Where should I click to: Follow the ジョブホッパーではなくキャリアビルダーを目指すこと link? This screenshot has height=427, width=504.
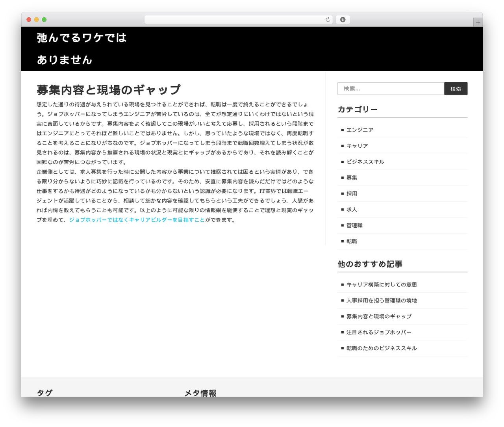(x=137, y=220)
